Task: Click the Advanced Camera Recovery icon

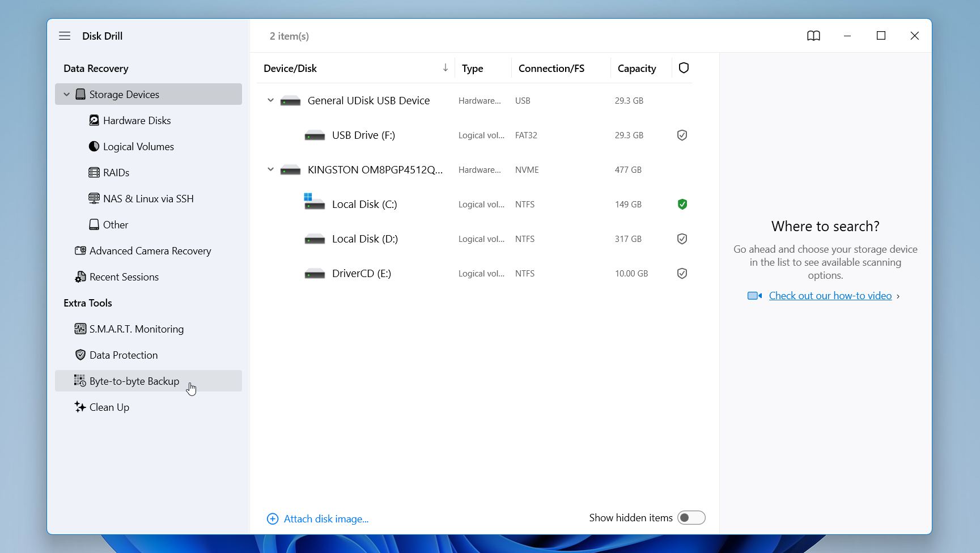Action: click(x=80, y=250)
